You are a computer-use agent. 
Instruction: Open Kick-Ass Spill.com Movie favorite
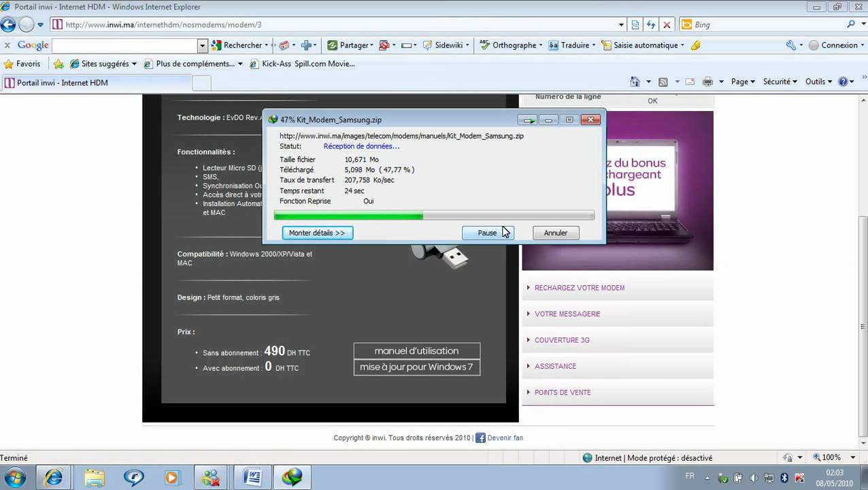point(303,63)
